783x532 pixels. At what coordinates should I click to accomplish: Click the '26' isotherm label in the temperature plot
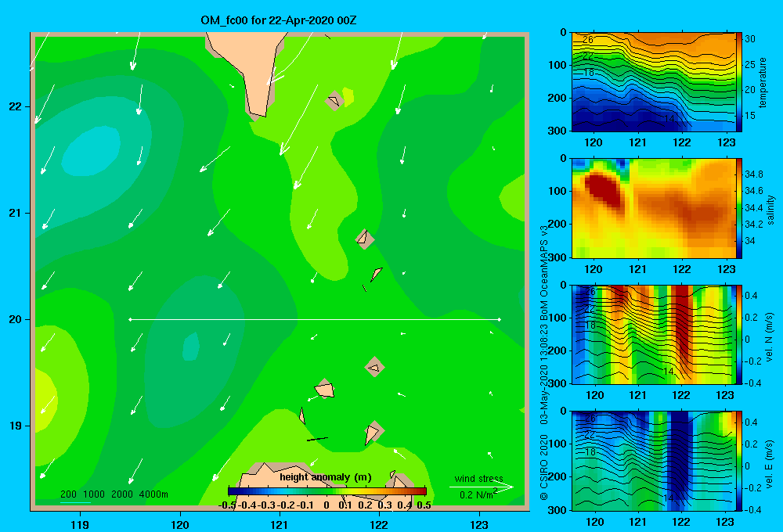[x=588, y=39]
